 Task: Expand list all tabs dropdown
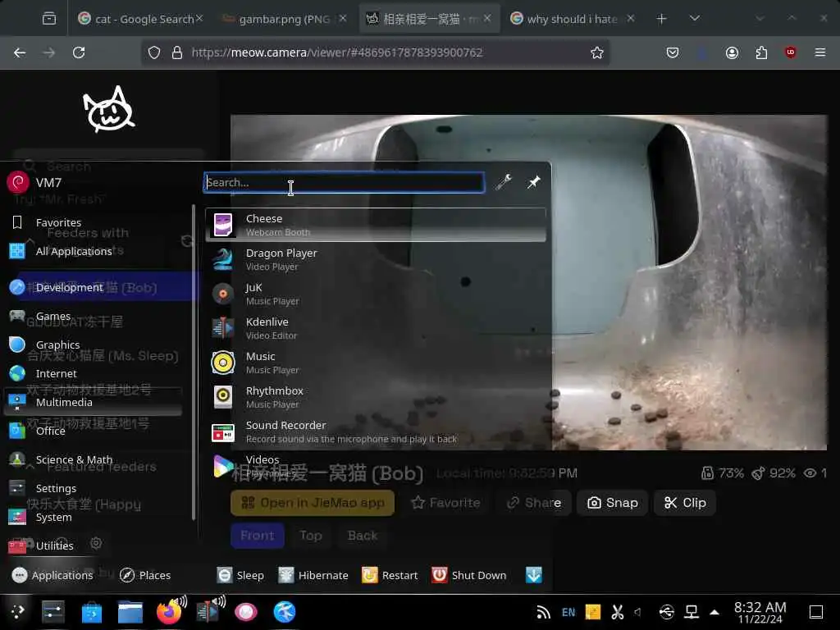click(695, 19)
